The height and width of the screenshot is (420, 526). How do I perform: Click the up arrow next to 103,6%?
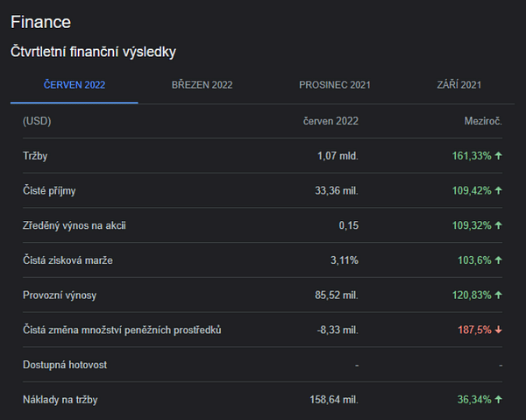pos(499,260)
